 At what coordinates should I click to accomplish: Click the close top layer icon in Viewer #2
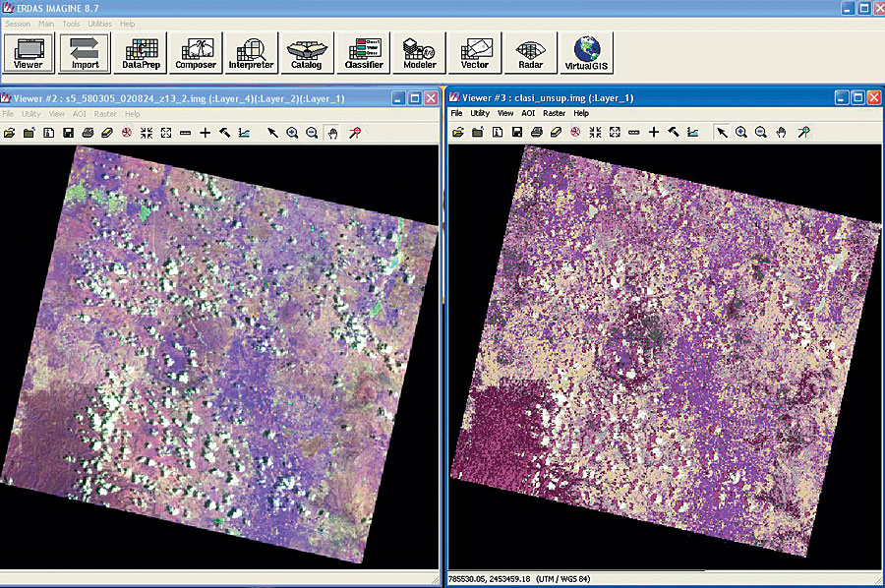coord(29,133)
